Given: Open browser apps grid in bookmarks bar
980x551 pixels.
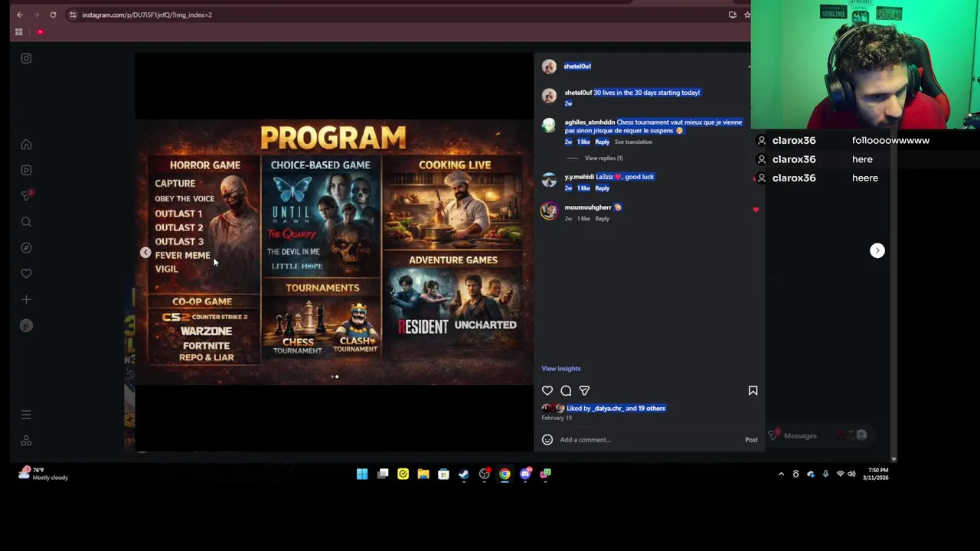Looking at the screenshot, I should tap(19, 32).
